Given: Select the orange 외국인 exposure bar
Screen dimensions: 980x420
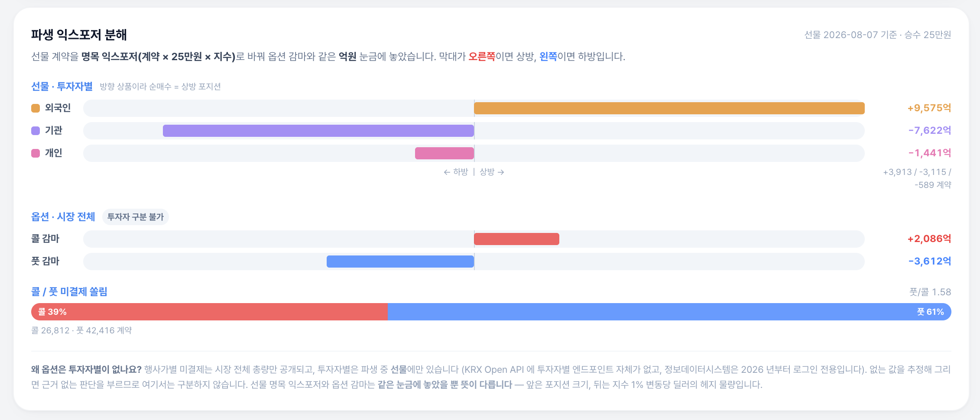Looking at the screenshot, I should [669, 108].
